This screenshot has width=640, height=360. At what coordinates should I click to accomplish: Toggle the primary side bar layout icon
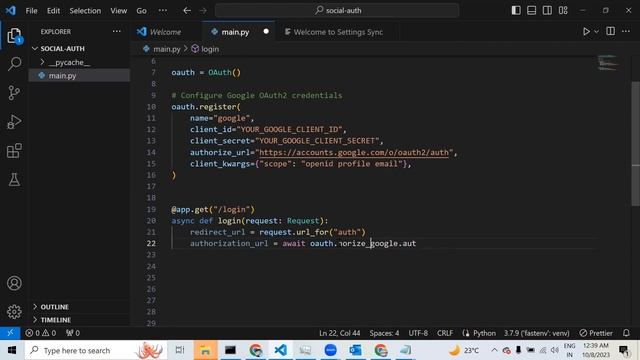click(x=516, y=10)
